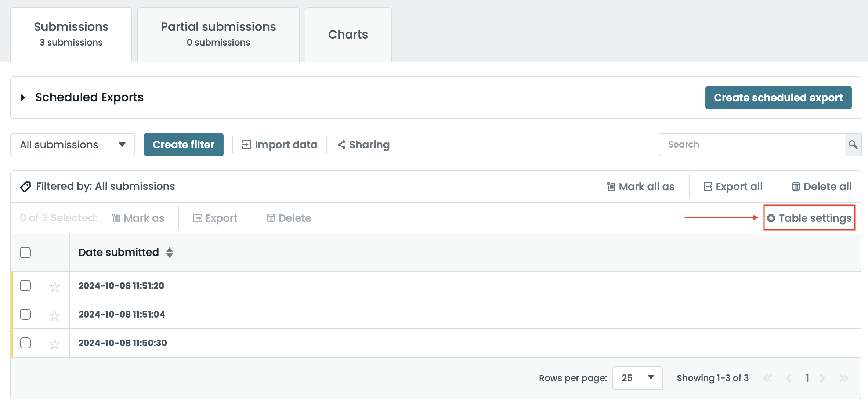Check the 11:51:04 submission row
The height and width of the screenshot is (409, 868).
pyautogui.click(x=25, y=314)
